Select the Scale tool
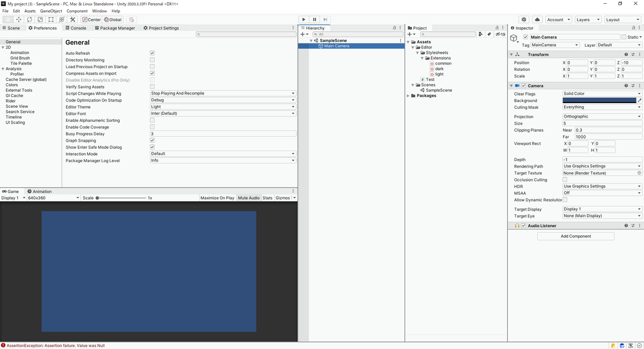 [x=39, y=19]
